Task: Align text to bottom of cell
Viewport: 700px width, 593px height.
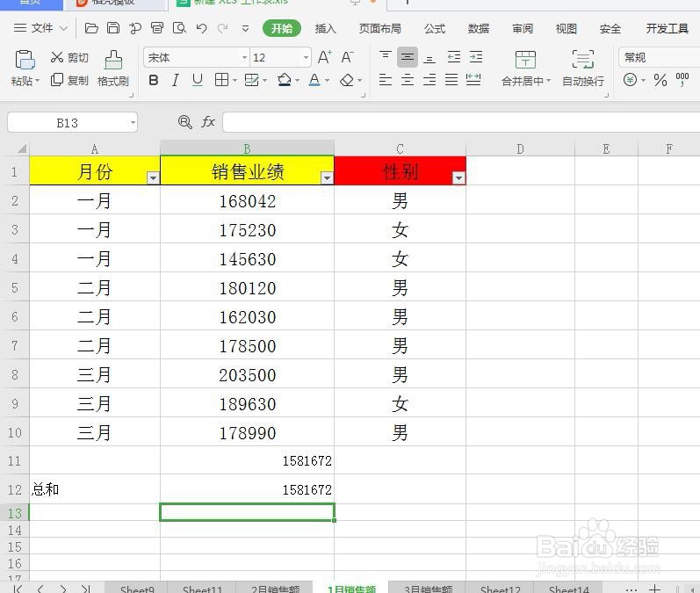Action: coord(429,58)
